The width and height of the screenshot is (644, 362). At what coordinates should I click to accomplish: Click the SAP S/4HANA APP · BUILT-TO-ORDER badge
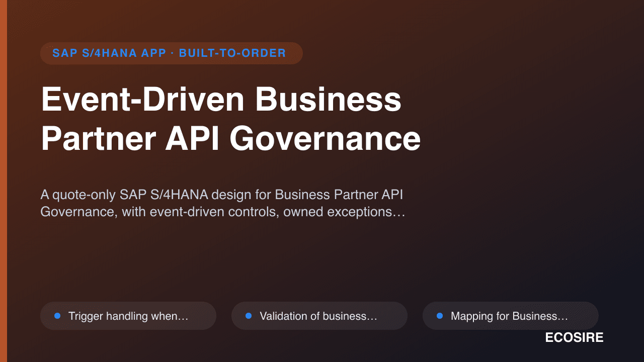172,53
